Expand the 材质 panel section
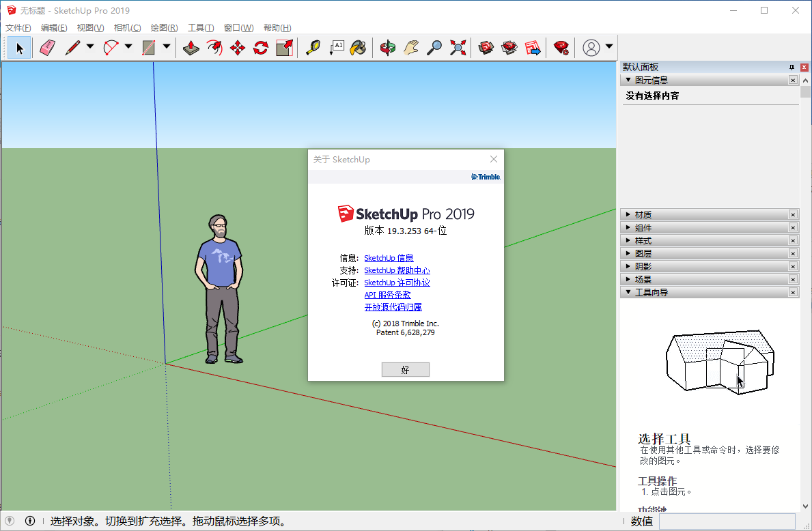Viewport: 812px width, 531px height. [643, 215]
